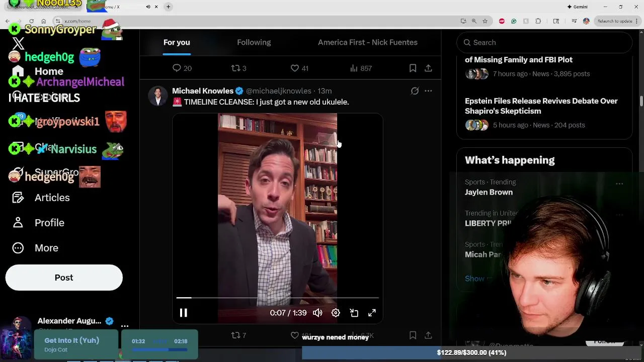Click the Search field on X

[544, 43]
